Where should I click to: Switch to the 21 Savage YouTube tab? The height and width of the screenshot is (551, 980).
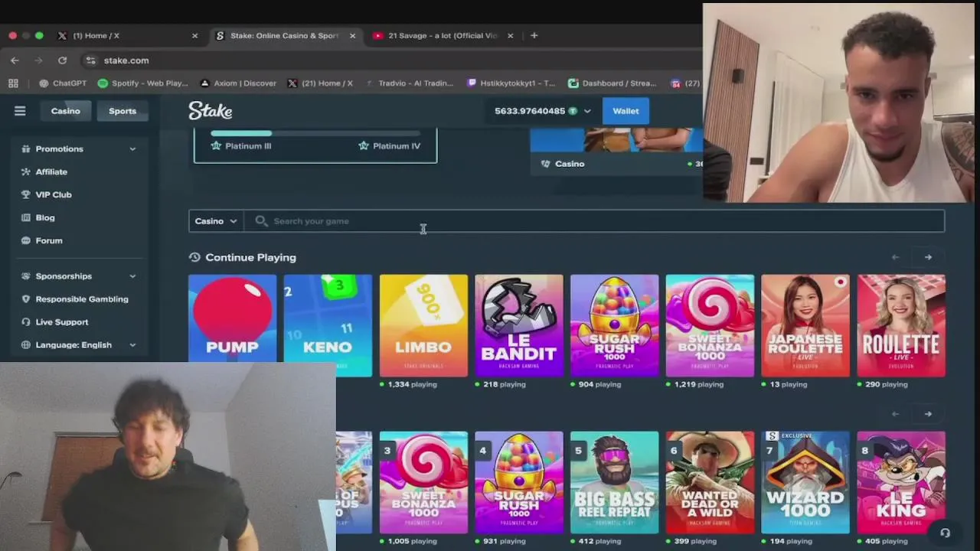[x=443, y=35]
